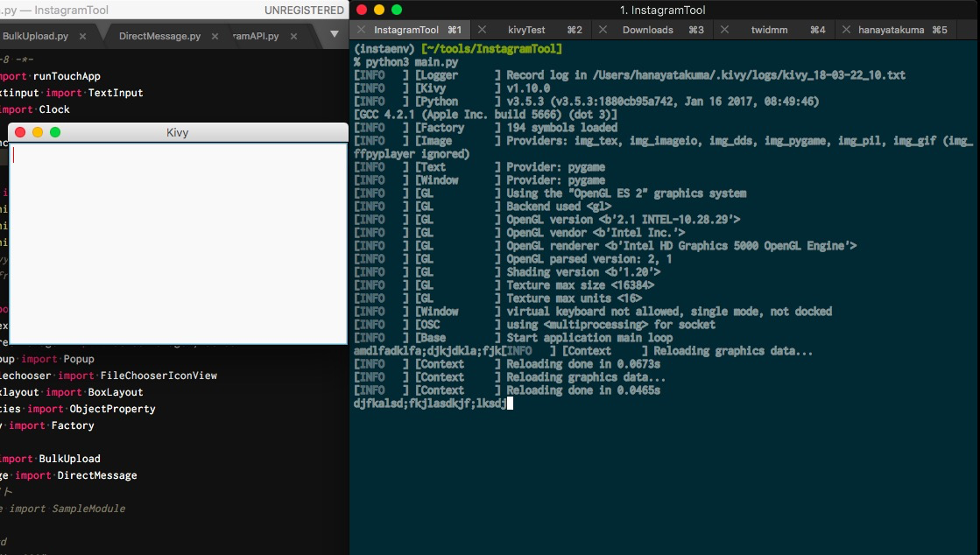Close the kivyTest window via its X icon
This screenshot has height=555, width=980.
(481, 29)
